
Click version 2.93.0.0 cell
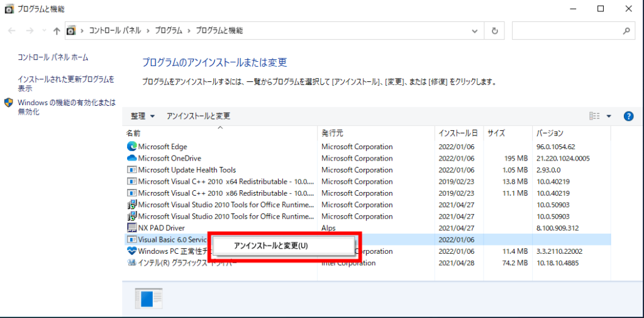(548, 169)
